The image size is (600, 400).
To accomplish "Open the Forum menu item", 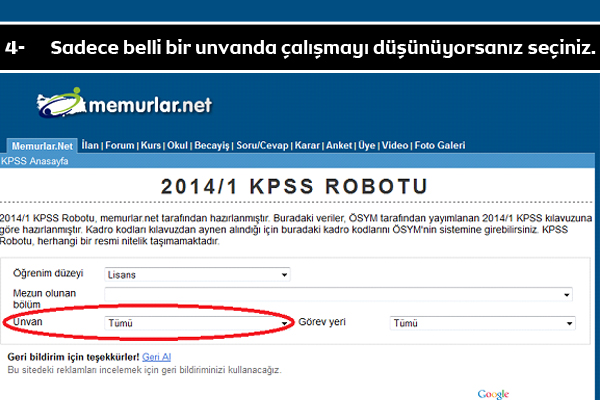I will point(120,145).
